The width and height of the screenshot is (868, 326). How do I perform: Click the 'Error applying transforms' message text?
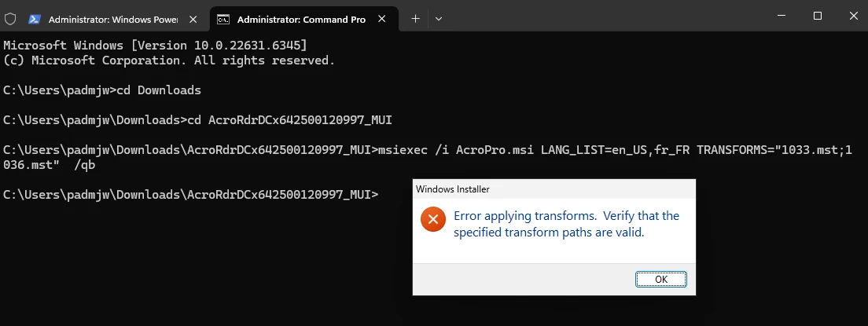click(x=566, y=224)
